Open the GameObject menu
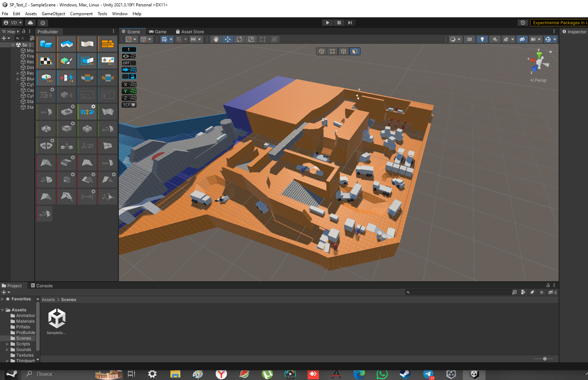Viewport: 588px width, 380px height. point(53,14)
